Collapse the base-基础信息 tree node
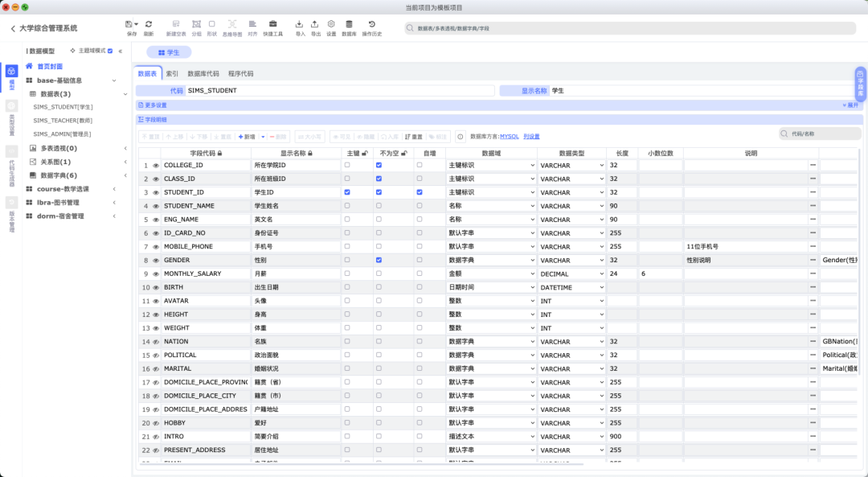 click(x=114, y=81)
